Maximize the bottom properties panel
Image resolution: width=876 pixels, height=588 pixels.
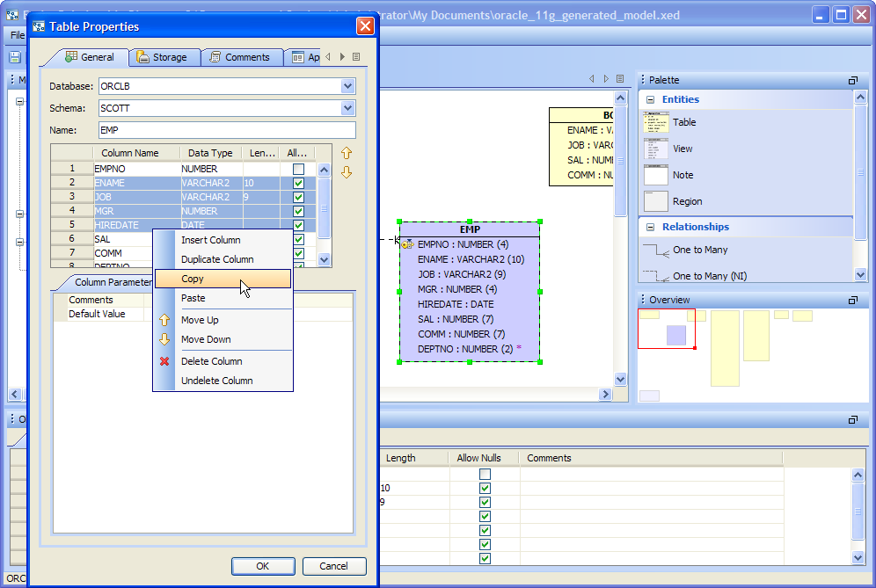coord(852,419)
